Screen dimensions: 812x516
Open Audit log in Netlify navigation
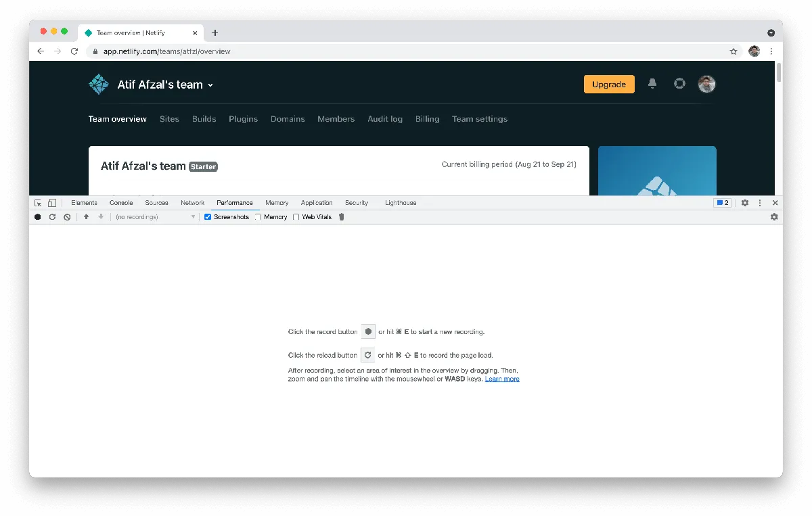385,119
